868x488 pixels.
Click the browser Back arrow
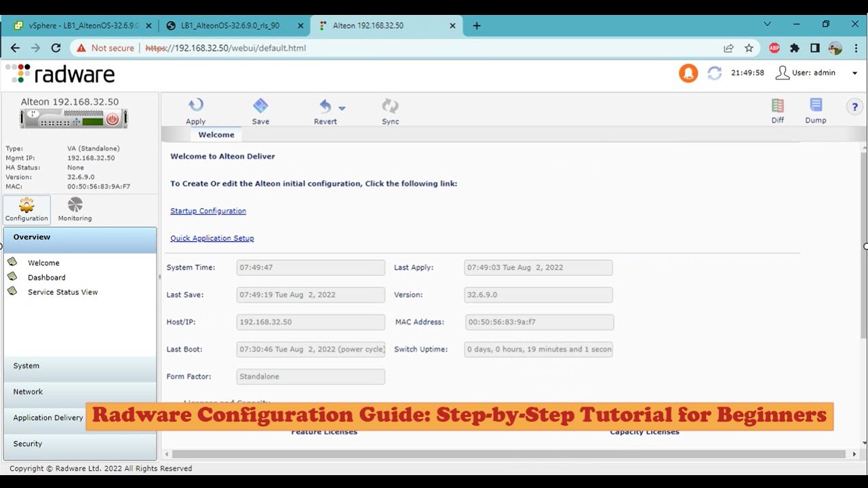point(15,48)
